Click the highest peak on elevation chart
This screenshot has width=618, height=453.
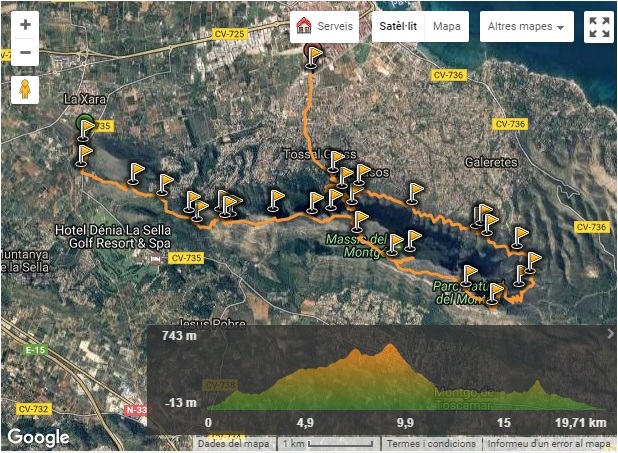click(390, 346)
